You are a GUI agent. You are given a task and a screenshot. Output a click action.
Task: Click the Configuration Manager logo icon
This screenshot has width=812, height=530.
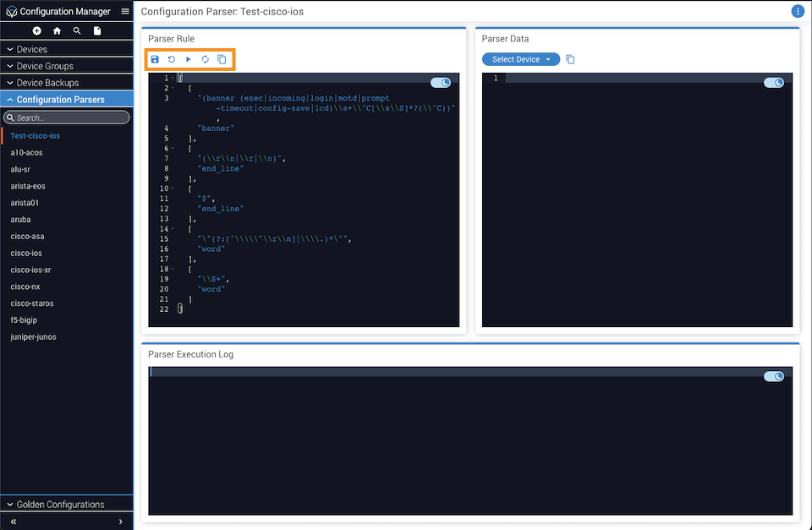11,11
